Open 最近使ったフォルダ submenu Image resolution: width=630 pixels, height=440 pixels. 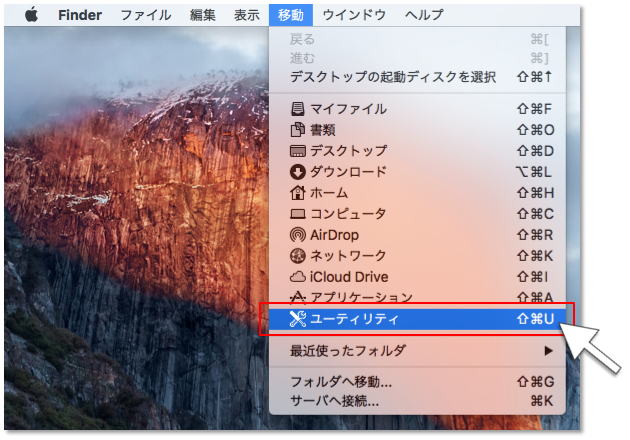click(417, 351)
